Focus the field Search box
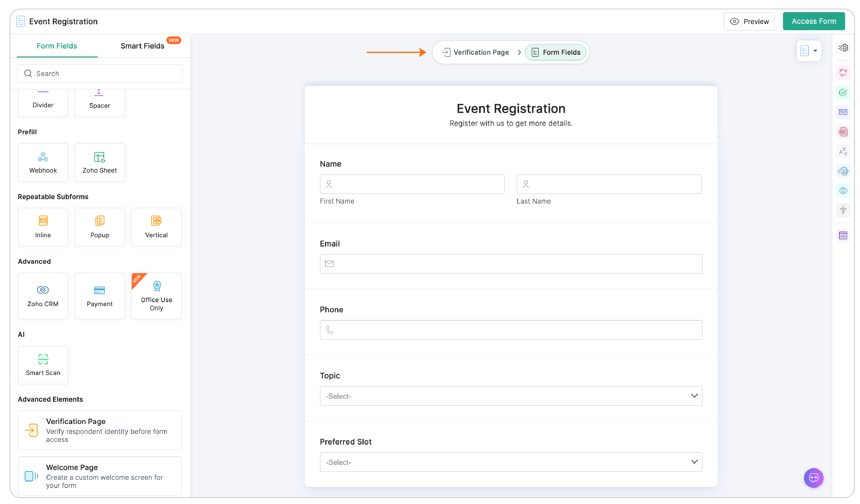 100,73
